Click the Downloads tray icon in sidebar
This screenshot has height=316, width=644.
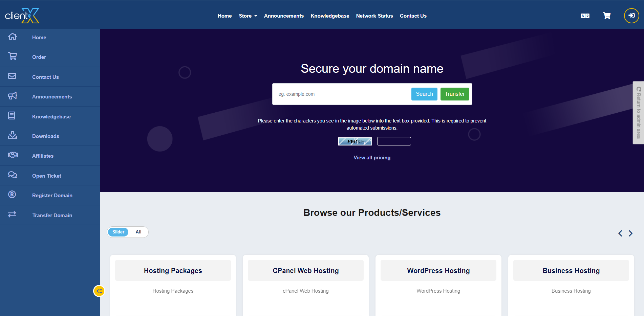tap(13, 136)
